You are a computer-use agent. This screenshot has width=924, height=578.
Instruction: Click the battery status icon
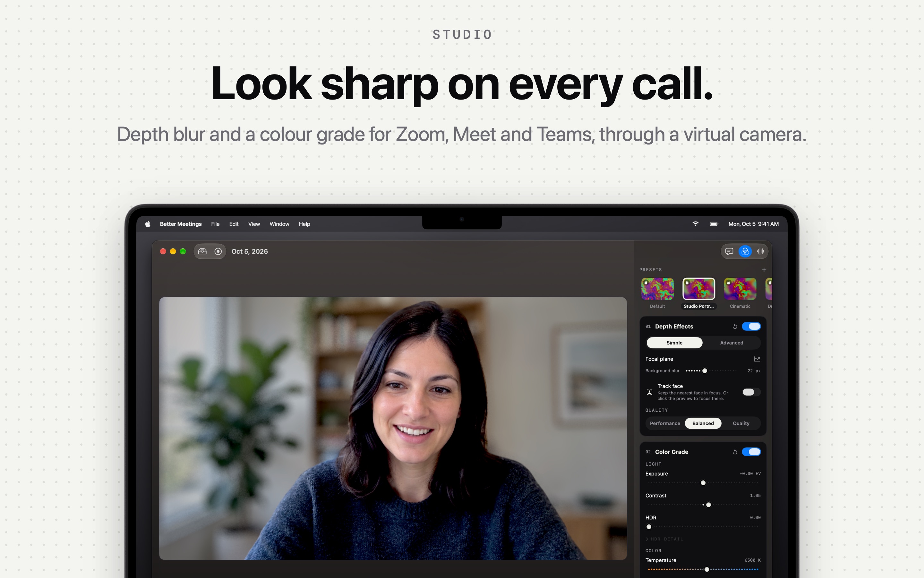click(714, 224)
